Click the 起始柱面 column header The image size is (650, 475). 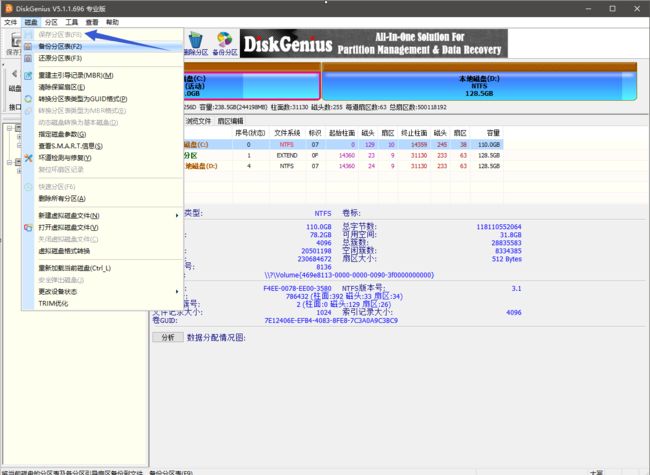(342, 133)
